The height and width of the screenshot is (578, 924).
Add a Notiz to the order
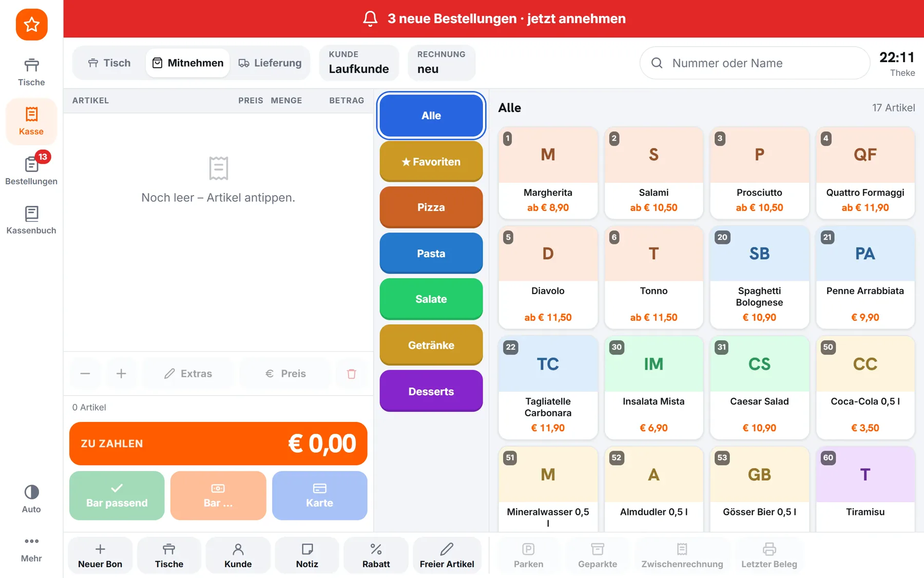(307, 555)
